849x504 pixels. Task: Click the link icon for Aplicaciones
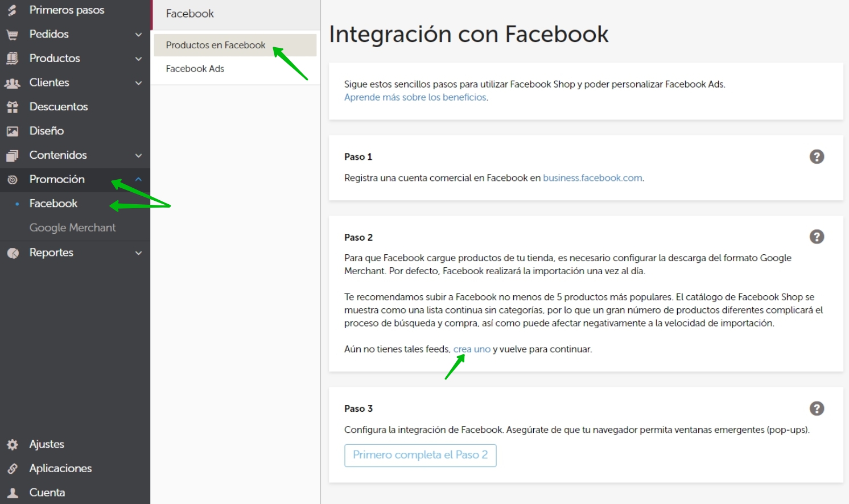point(12,469)
